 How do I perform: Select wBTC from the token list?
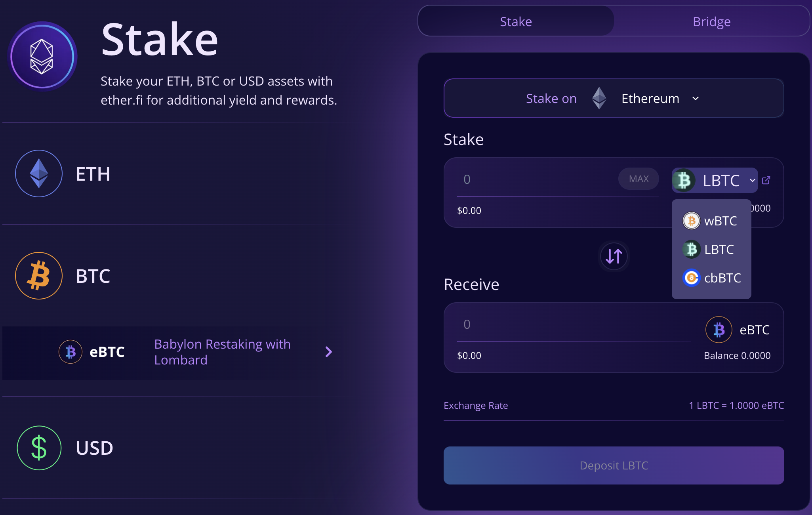tap(711, 221)
